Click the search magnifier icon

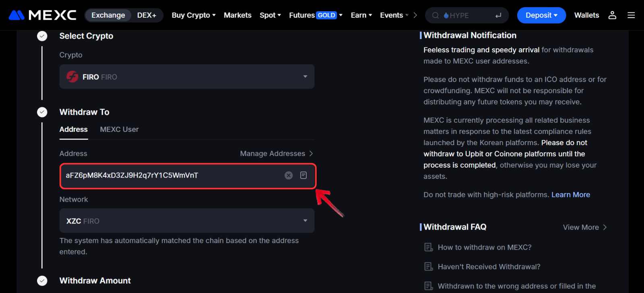point(436,15)
